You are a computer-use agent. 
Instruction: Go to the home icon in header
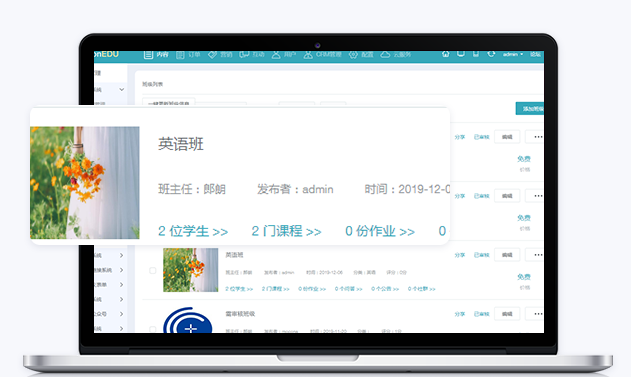[445, 54]
